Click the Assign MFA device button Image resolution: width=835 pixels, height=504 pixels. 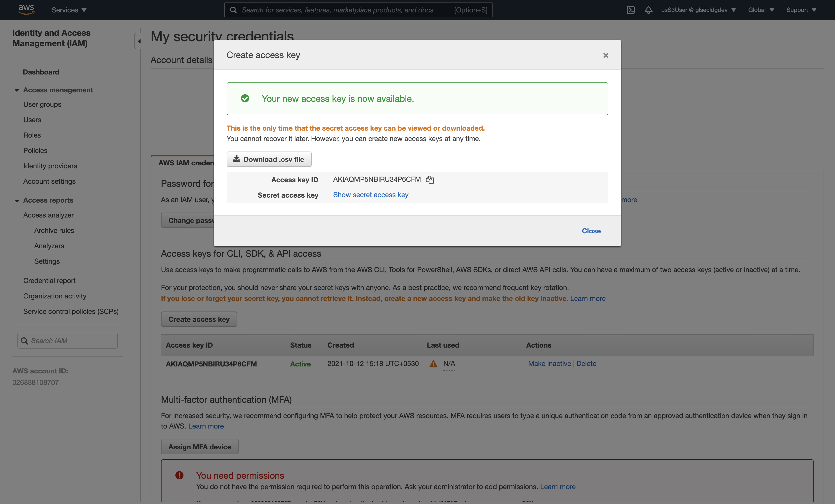pyautogui.click(x=200, y=447)
